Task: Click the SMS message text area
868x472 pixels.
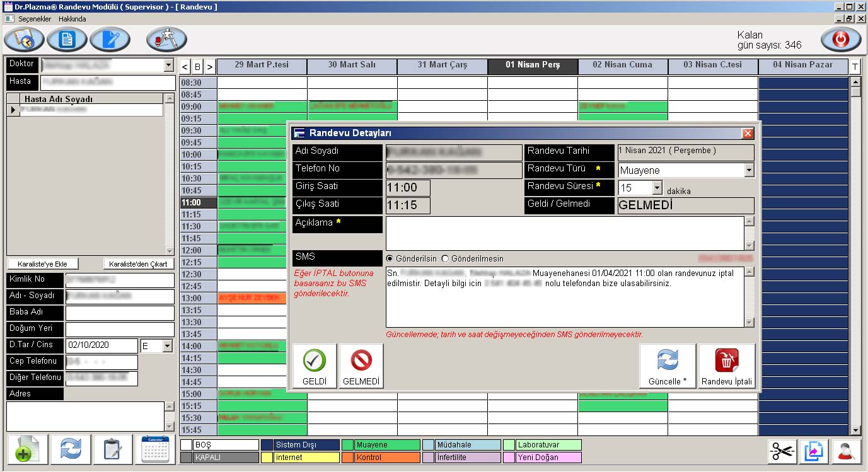Action: click(565, 297)
